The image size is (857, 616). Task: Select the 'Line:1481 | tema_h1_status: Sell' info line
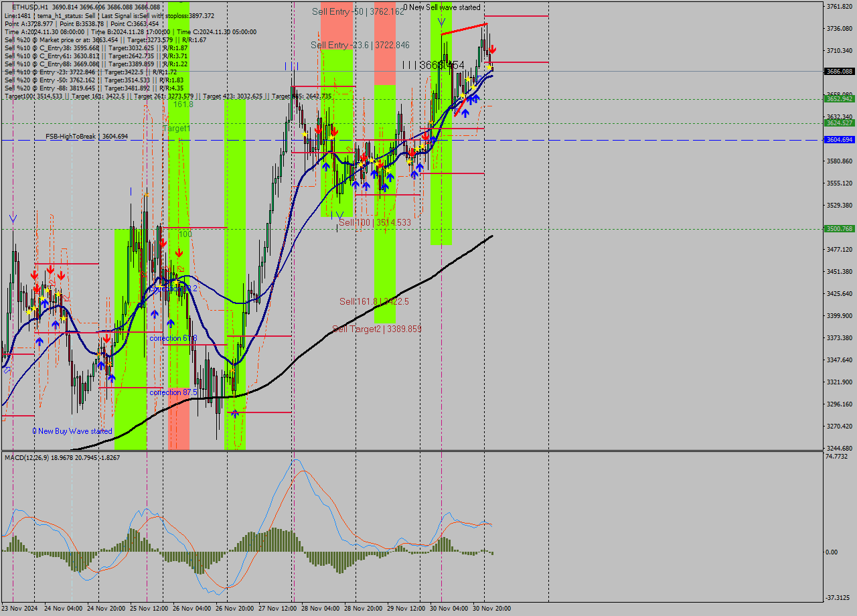(x=109, y=15)
